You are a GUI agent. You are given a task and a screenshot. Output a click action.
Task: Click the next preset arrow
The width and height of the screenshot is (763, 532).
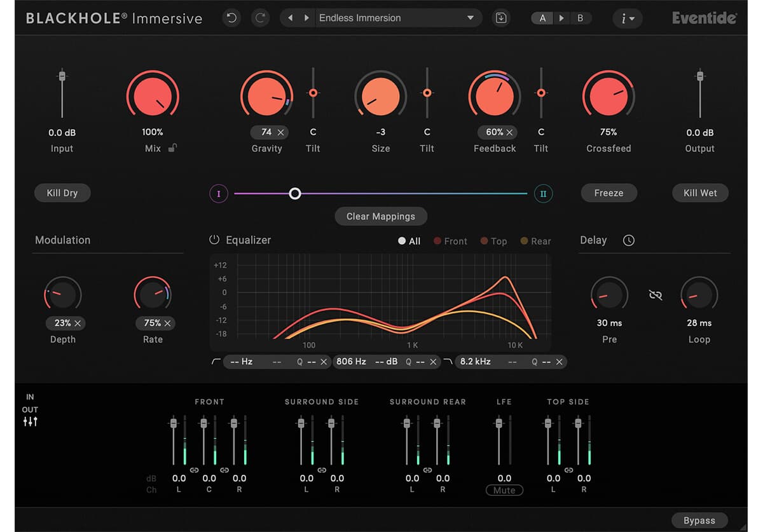[308, 18]
